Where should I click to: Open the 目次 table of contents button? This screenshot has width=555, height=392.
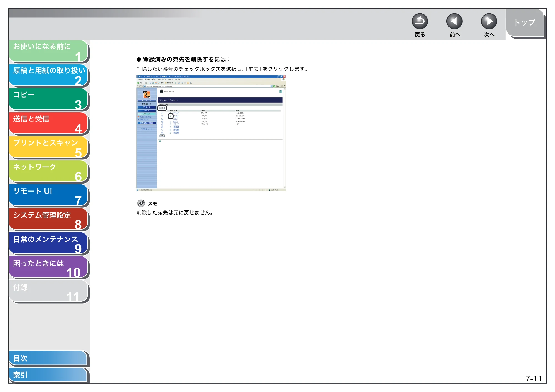pyautogui.click(x=48, y=358)
